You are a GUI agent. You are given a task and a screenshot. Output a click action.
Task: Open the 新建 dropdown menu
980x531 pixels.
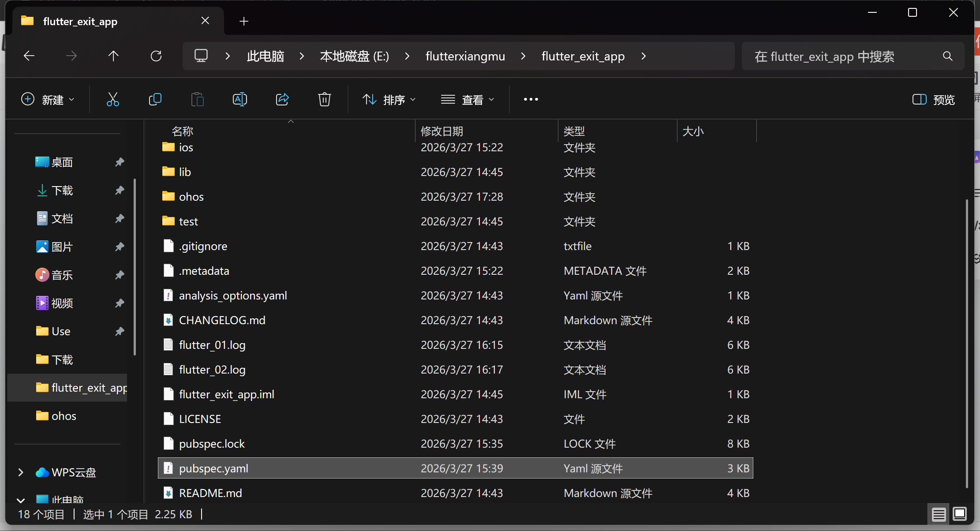pyautogui.click(x=48, y=100)
